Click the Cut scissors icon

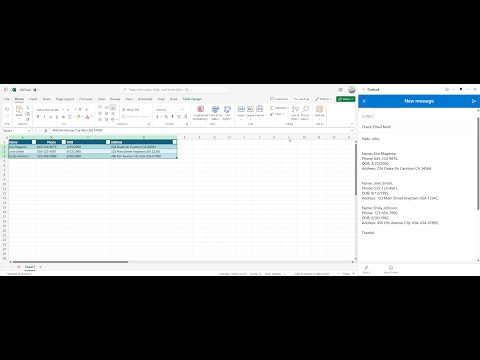(28, 108)
